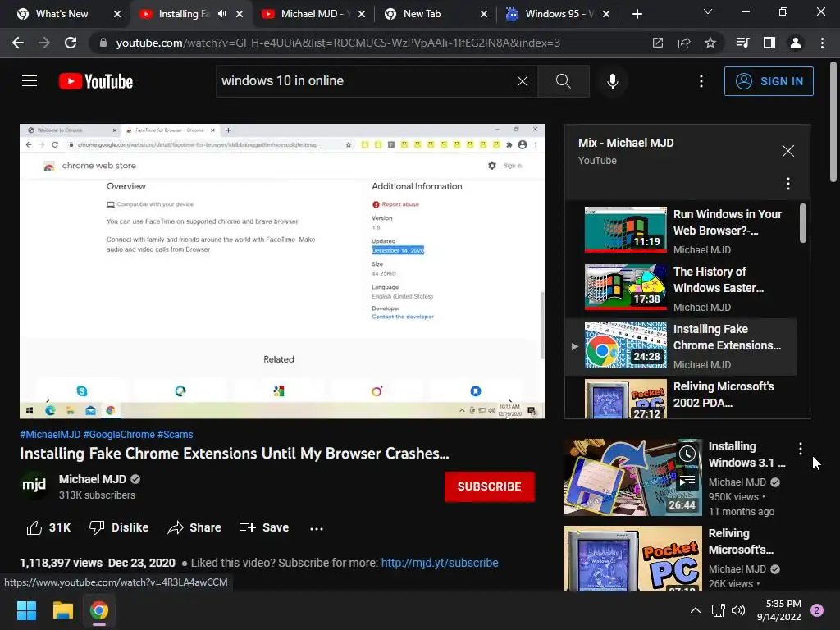
Task: Click the address bar URL
Action: point(338,43)
